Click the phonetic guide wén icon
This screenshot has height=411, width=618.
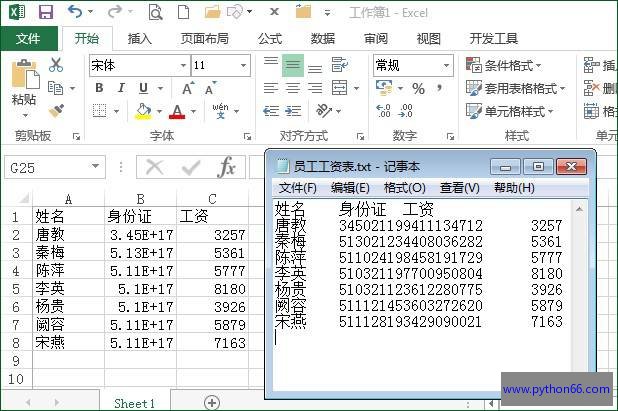coord(220,111)
